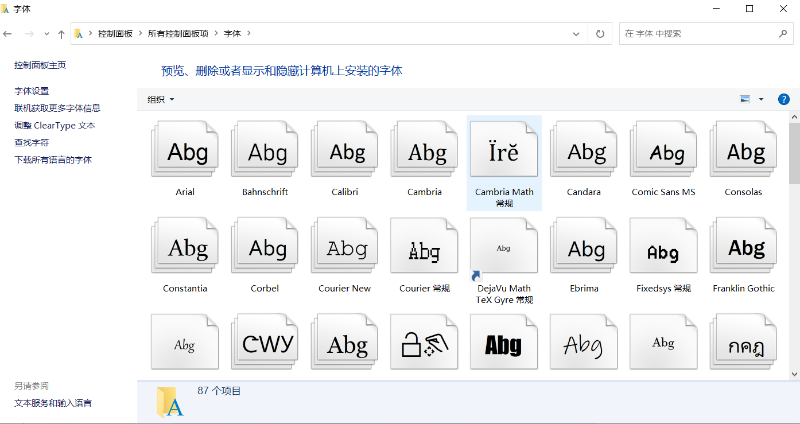Refresh the fonts folder view
The width and height of the screenshot is (800, 424).
click(600, 33)
